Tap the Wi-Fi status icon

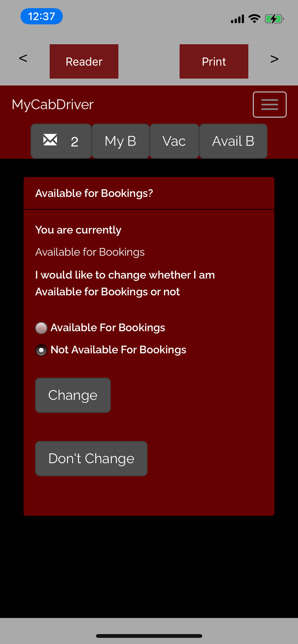pos(254,19)
